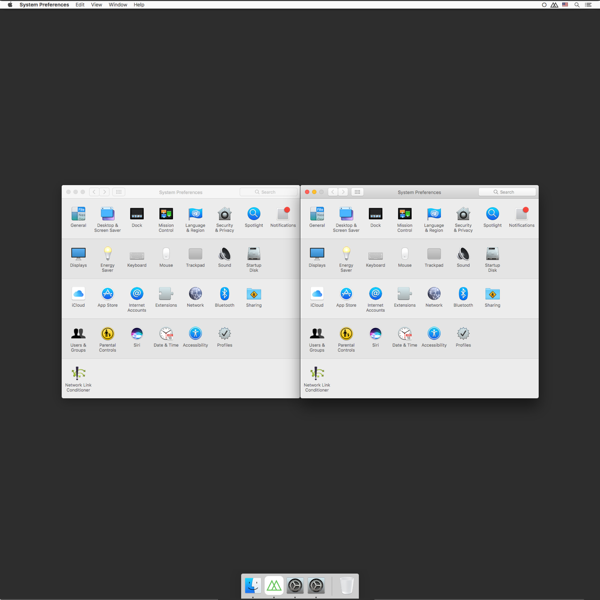
Task: Open Profiles in the right window
Action: pyautogui.click(x=463, y=337)
